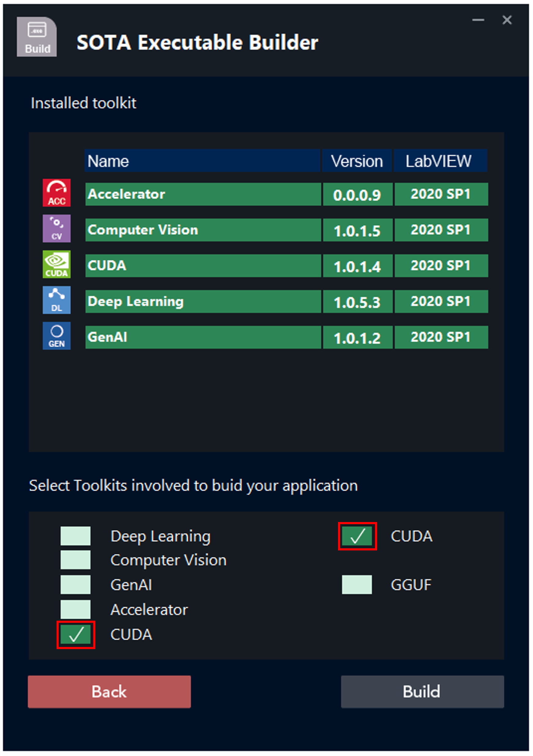Click the blue Deep Learning DL icon
533x756 pixels.
[56, 300]
